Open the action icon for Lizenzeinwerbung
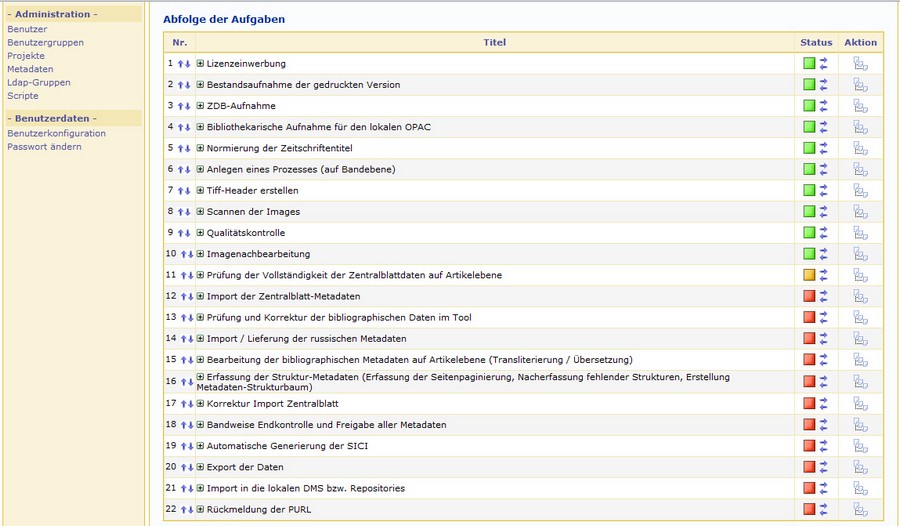900x526 pixels. coord(860,63)
